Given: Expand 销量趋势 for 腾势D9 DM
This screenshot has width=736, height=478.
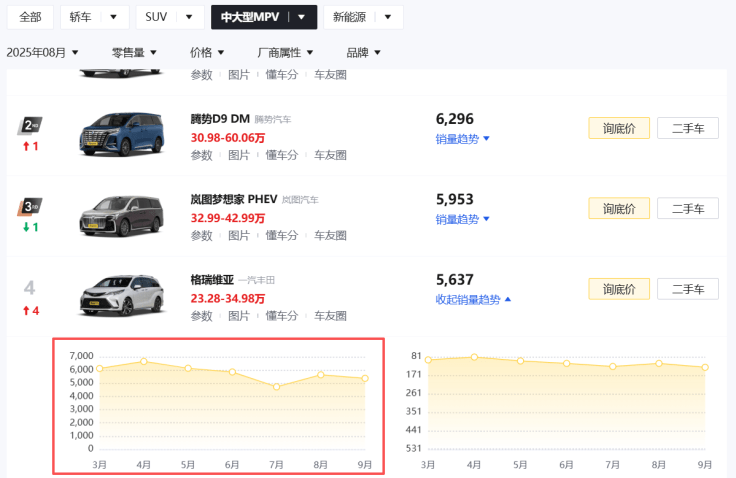Looking at the screenshot, I should coord(462,139).
